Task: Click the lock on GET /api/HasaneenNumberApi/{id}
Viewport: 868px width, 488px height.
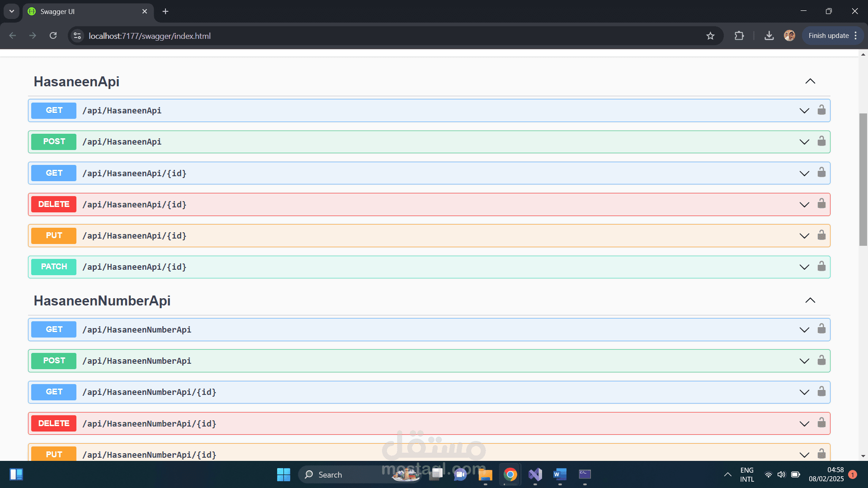Action: pos(821,391)
